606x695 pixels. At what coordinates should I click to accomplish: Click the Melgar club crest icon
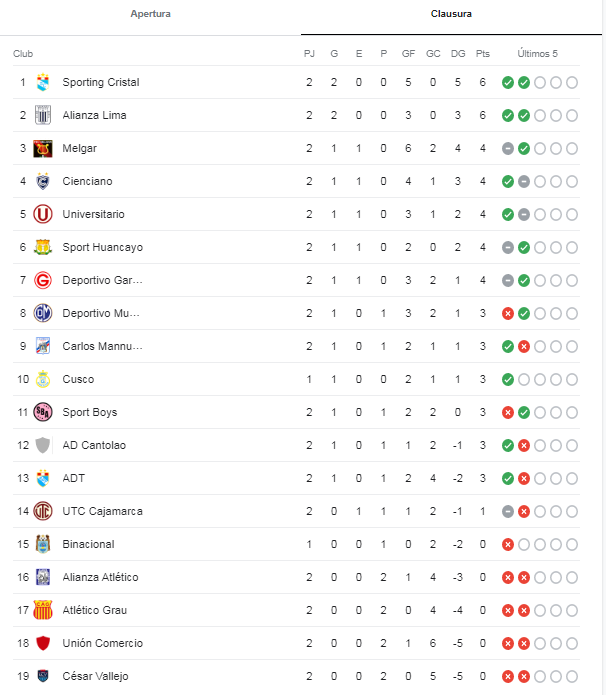pos(43,148)
